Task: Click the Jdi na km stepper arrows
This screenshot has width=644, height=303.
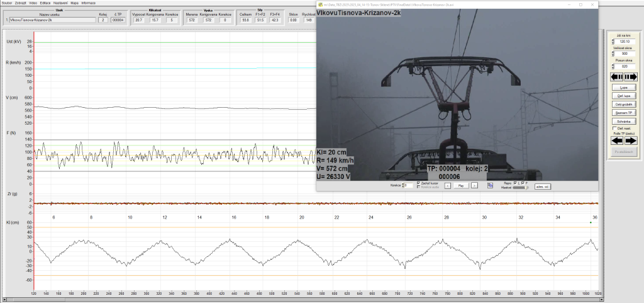Action: click(613, 42)
